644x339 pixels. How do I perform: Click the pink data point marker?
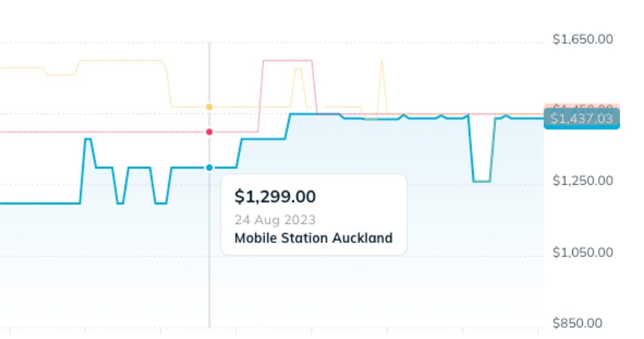(209, 132)
